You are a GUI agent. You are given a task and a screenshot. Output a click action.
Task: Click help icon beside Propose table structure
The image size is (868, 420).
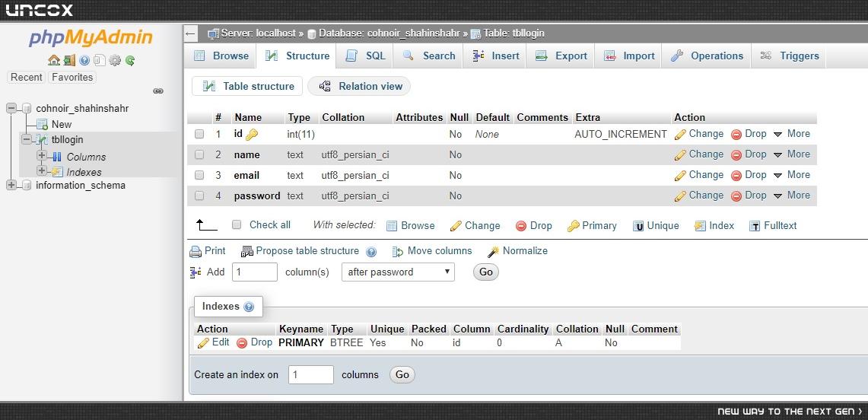point(371,252)
